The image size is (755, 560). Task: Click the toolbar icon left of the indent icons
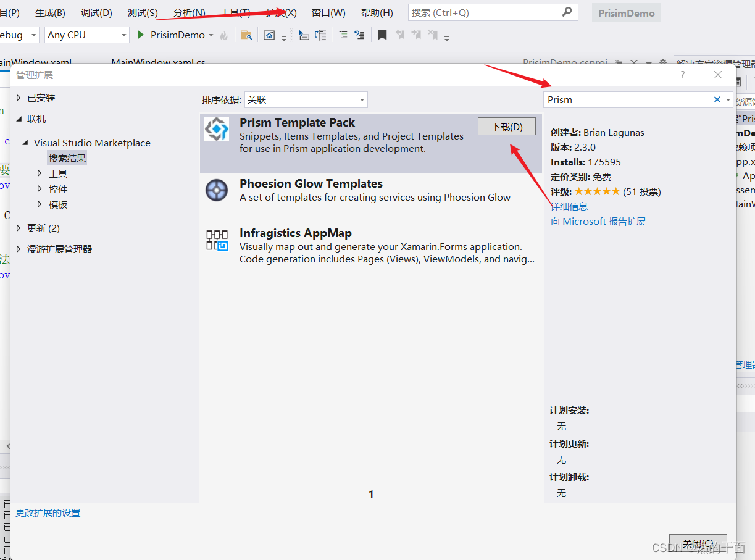(320, 35)
